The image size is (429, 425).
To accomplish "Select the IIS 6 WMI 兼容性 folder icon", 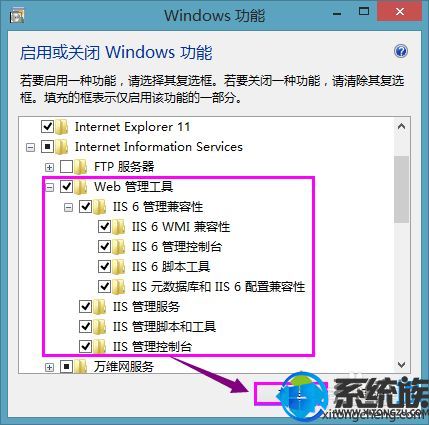I will (x=119, y=227).
